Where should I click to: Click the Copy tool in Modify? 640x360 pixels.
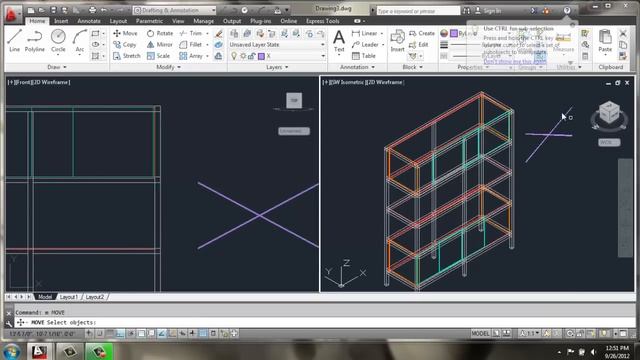coord(125,44)
